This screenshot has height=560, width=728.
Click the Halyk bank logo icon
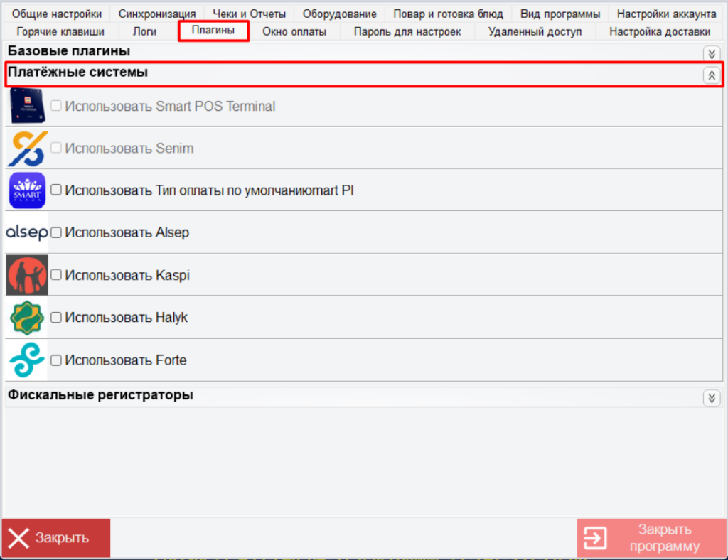tap(27, 318)
